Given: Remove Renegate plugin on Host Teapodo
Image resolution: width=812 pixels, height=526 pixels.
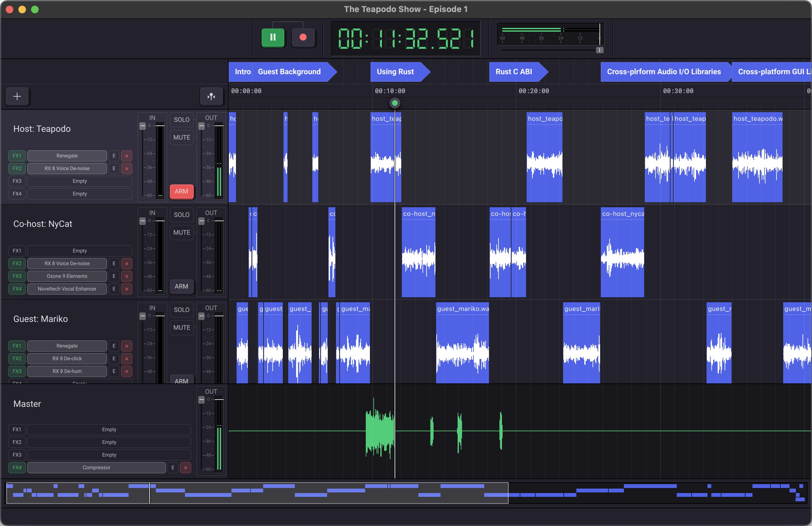Looking at the screenshot, I should pos(127,156).
